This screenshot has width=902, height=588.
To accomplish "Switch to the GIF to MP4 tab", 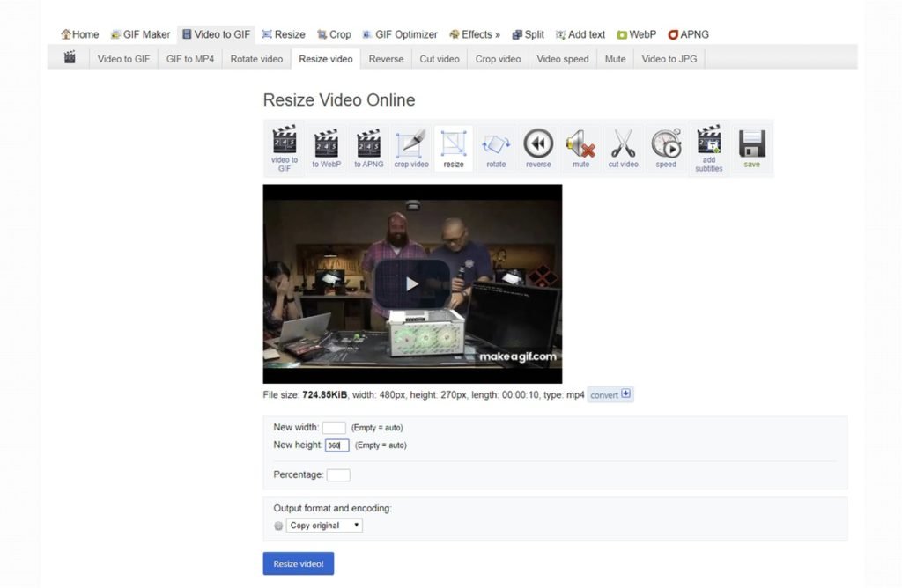I will pos(190,59).
